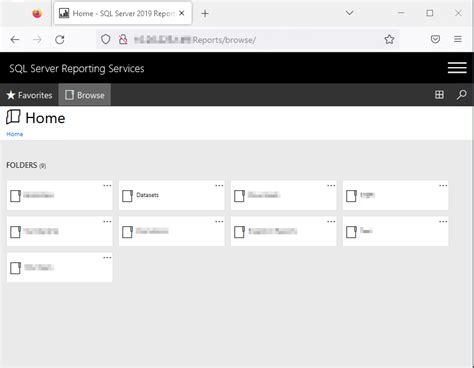
Task: Click the folder icon beside Home heading
Action: coord(13,117)
